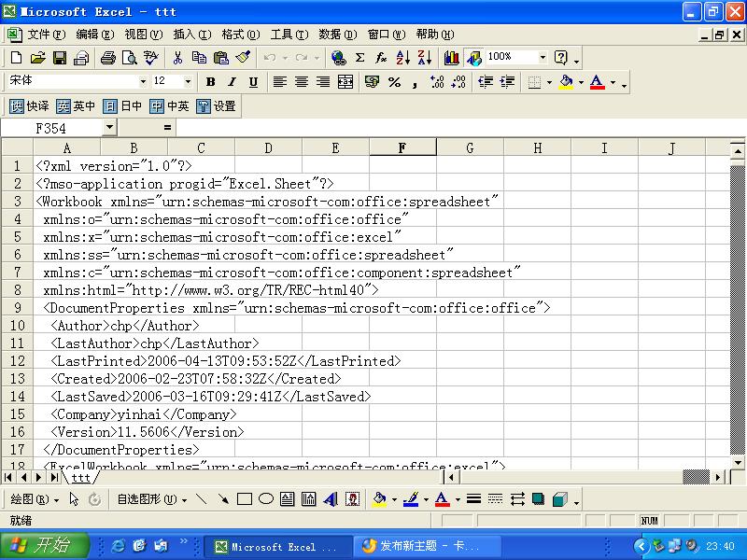Open the Draw menu on drawing toolbar
Screen dimensions: 747x560
(x=35, y=499)
